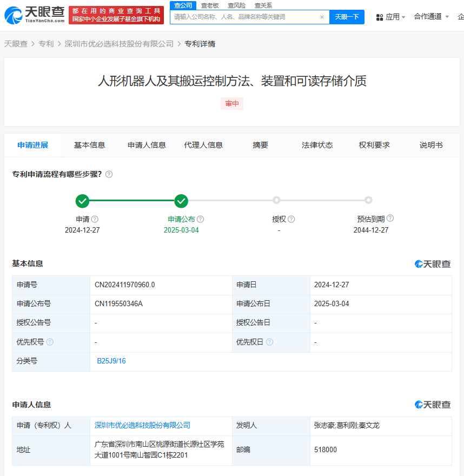Viewport: 464px width, 476px height.
Task: Open classification link B25J9/16
Action: pyautogui.click(x=111, y=361)
